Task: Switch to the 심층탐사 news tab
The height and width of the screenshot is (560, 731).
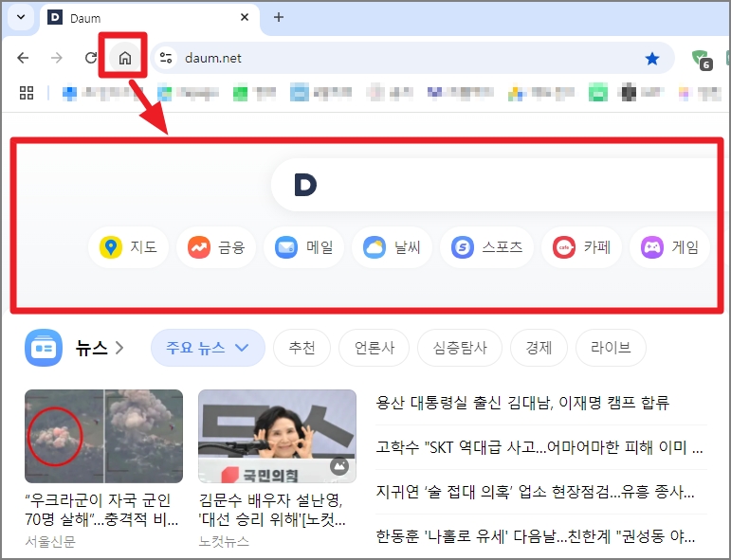Action: (460, 348)
